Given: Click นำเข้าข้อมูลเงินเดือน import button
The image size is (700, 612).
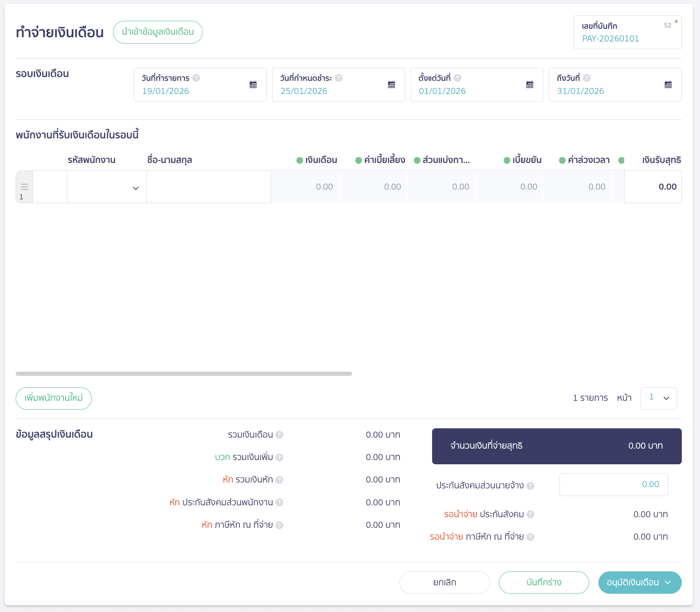Looking at the screenshot, I should [x=157, y=32].
